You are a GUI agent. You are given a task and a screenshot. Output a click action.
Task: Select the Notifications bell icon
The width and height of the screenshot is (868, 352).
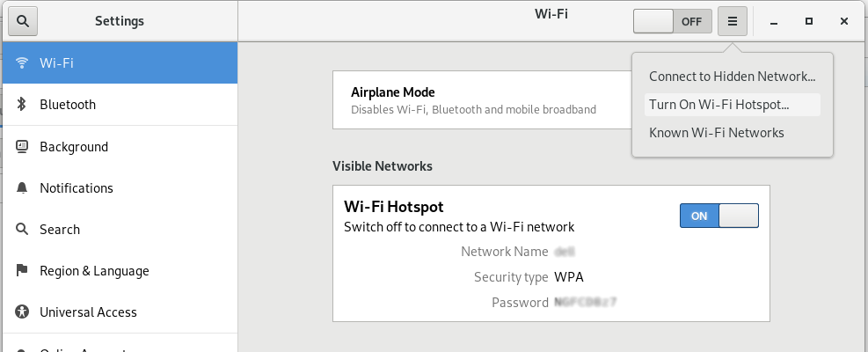click(22, 188)
